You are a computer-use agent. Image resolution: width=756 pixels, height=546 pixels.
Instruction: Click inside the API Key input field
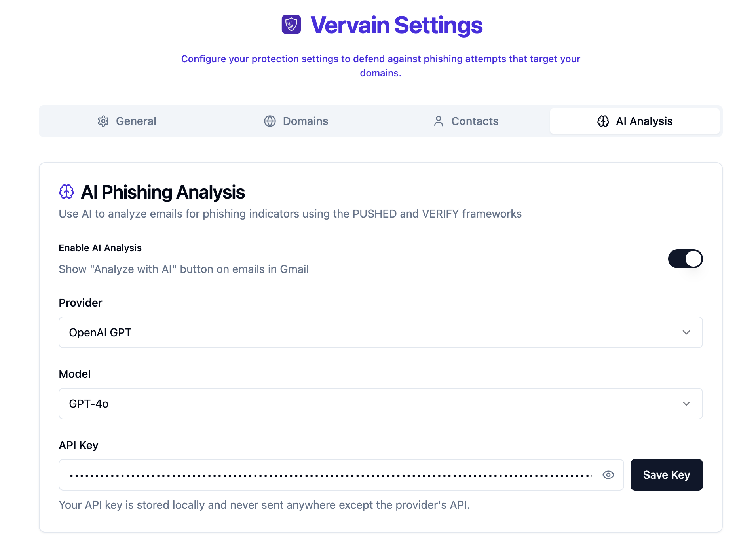[x=317, y=474]
